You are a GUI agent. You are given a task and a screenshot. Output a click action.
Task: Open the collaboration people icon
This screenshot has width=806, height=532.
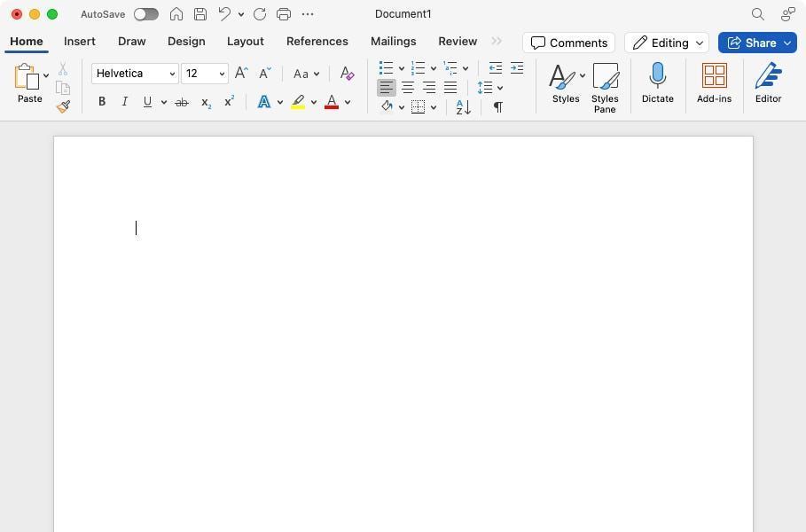(787, 14)
